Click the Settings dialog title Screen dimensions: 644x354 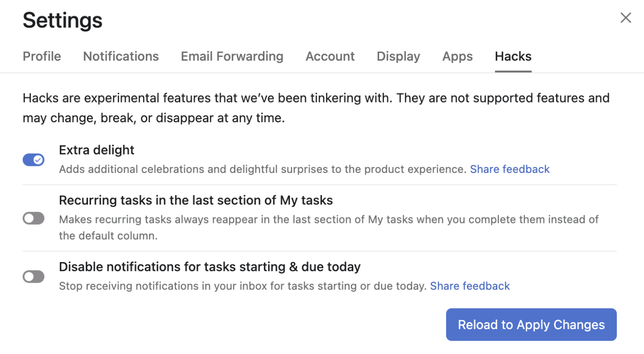pyautogui.click(x=63, y=20)
